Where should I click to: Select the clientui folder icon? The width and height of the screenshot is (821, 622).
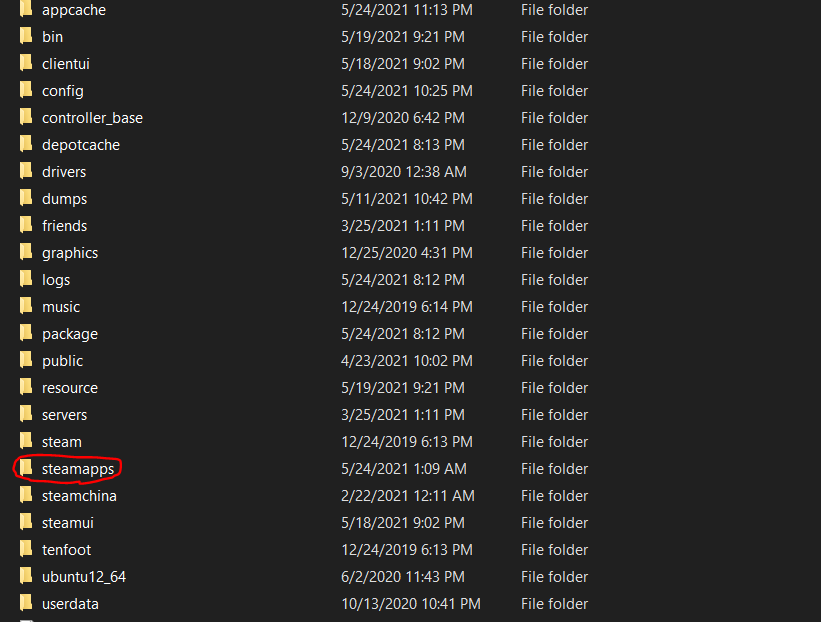[26, 64]
